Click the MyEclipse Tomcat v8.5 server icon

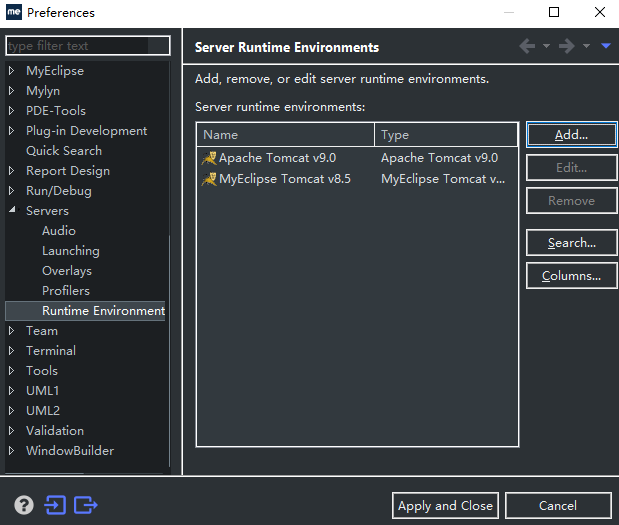point(209,179)
